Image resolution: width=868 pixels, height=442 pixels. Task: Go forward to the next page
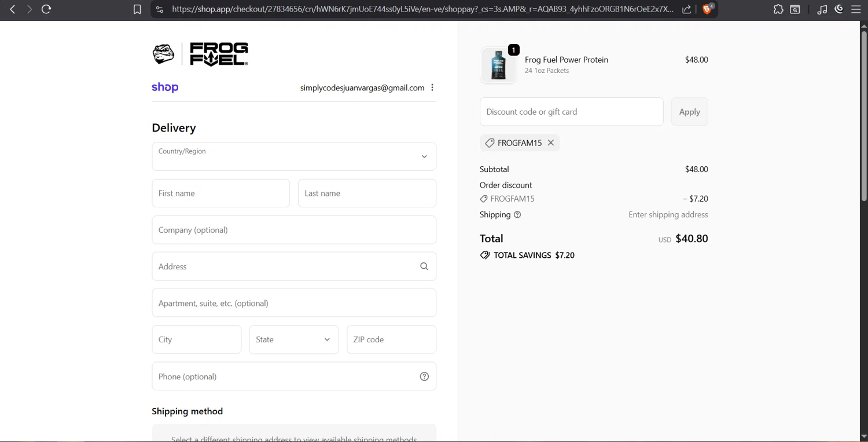click(29, 9)
